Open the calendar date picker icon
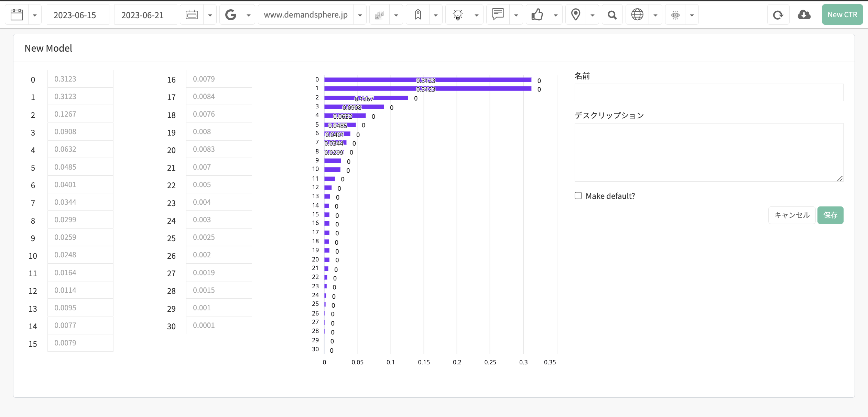868x417 pixels. click(x=17, y=15)
